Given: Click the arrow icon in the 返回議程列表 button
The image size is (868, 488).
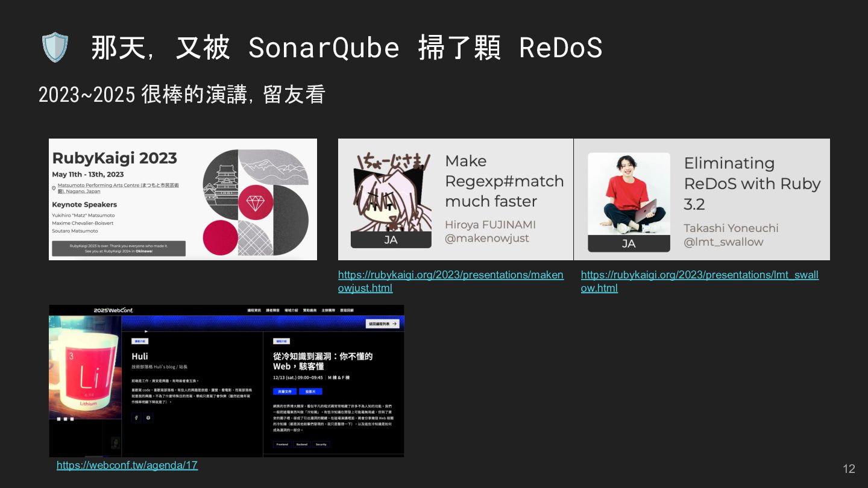Looking at the screenshot, I should pos(395,324).
